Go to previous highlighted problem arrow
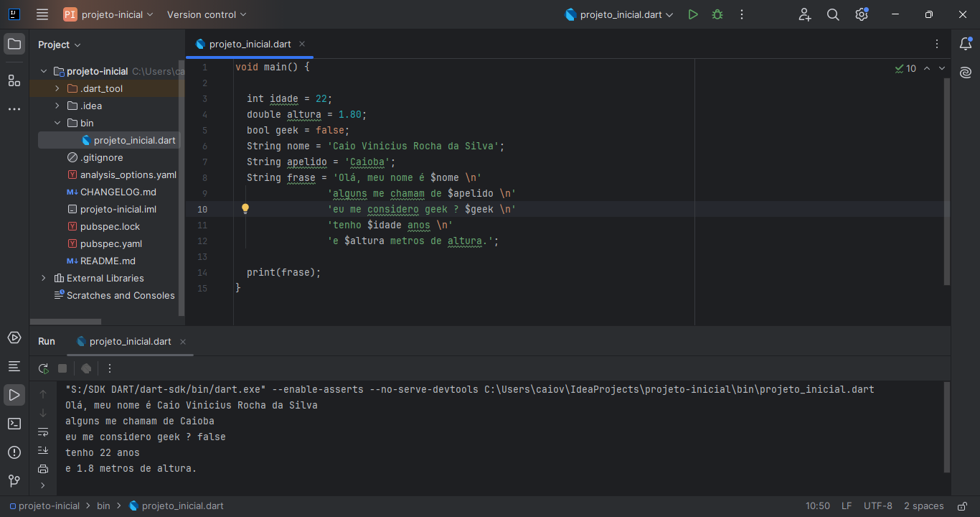This screenshot has width=980, height=517. 927,68
